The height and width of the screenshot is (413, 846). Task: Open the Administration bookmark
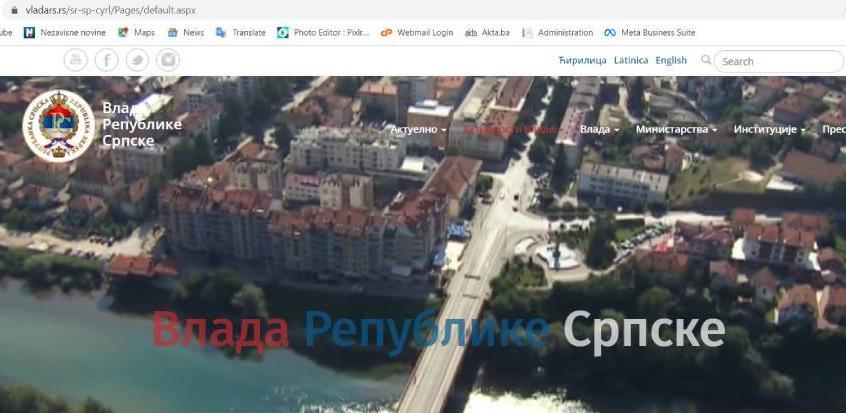coord(557,32)
